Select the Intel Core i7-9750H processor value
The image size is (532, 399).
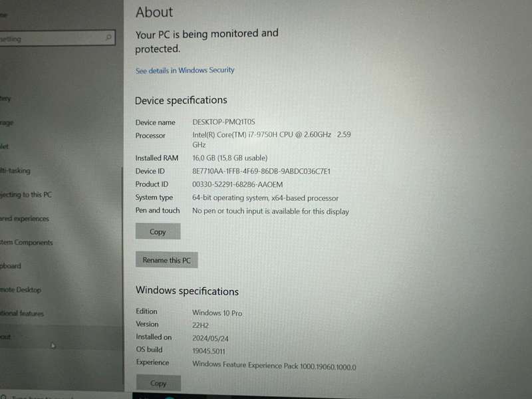click(271, 140)
